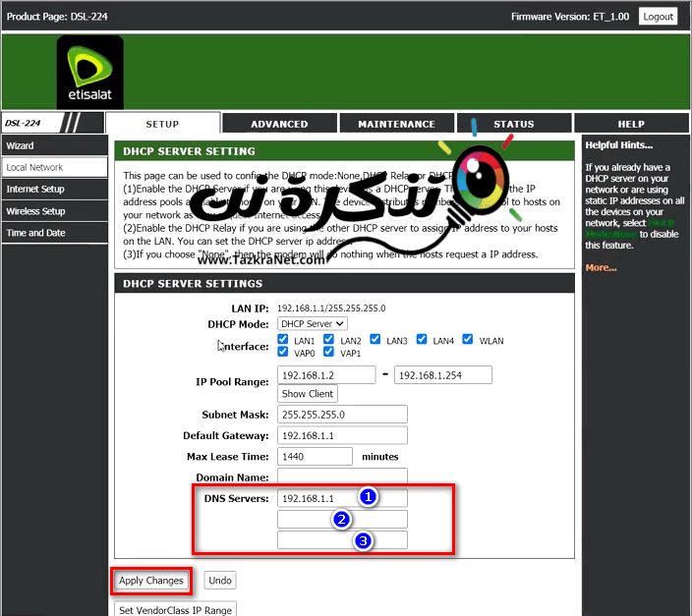Uncheck the LAN1 interface checkbox

[283, 339]
